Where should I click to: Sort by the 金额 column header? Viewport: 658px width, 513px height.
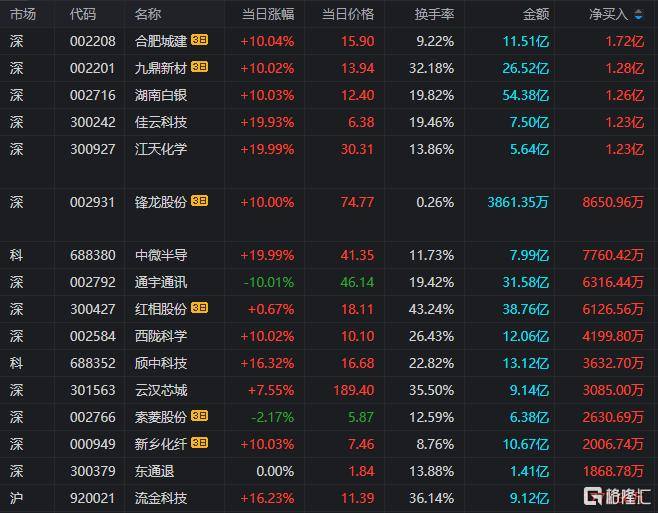[x=535, y=15]
